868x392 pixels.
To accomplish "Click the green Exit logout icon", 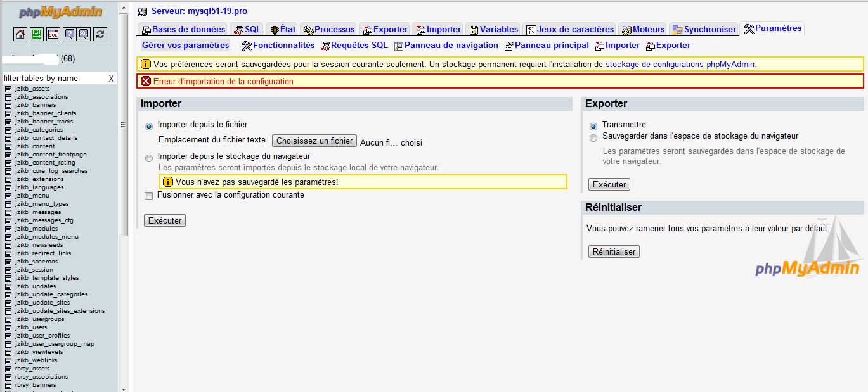I will (x=37, y=34).
